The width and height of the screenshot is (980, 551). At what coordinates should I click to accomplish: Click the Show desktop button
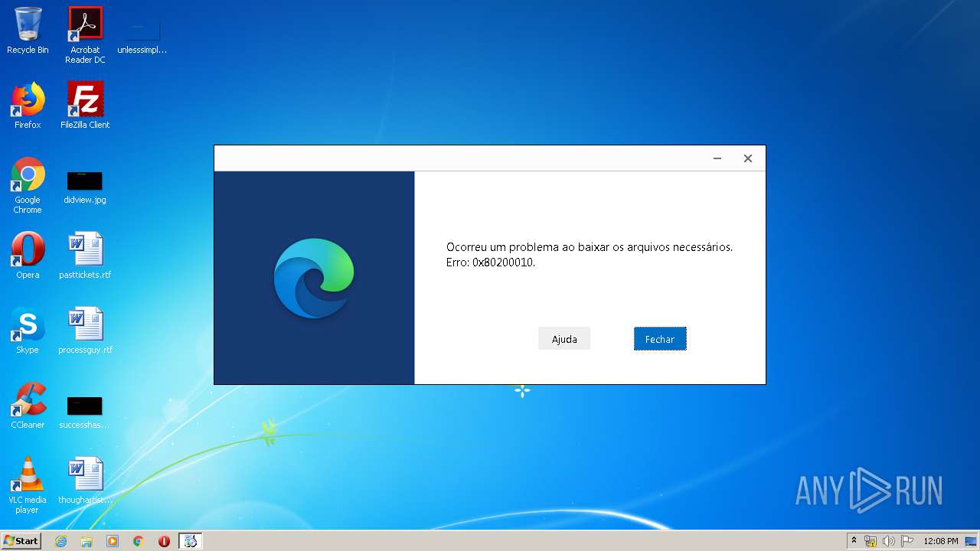pyautogui.click(x=971, y=541)
